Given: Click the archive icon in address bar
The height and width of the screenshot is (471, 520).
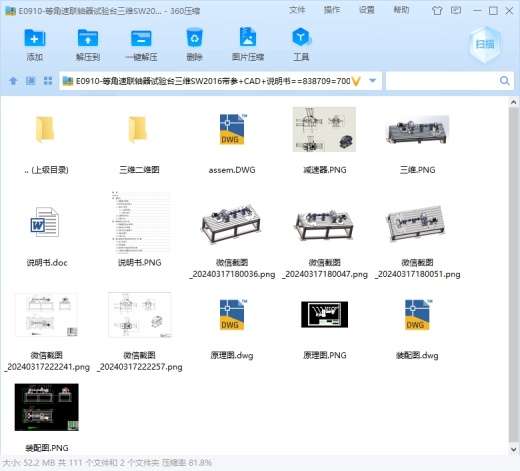Looking at the screenshot, I should tap(68, 81).
